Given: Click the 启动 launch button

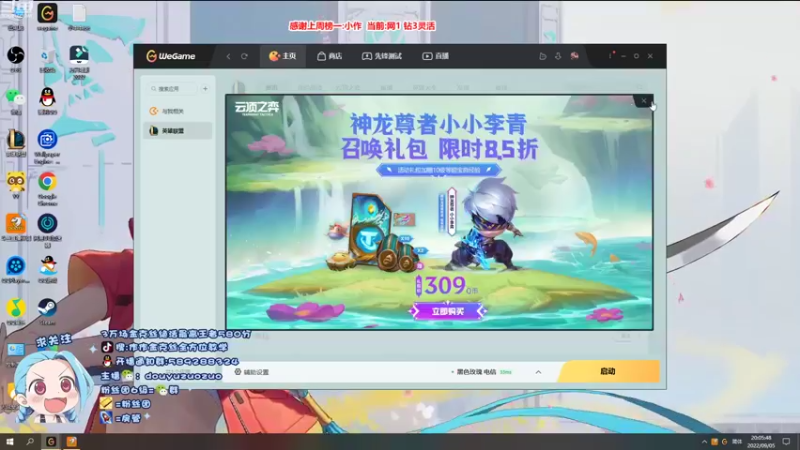Looking at the screenshot, I should tap(609, 371).
